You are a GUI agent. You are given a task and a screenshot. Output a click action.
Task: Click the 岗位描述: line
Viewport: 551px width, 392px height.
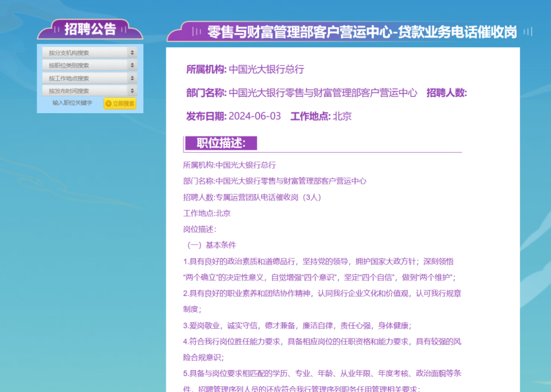point(199,229)
